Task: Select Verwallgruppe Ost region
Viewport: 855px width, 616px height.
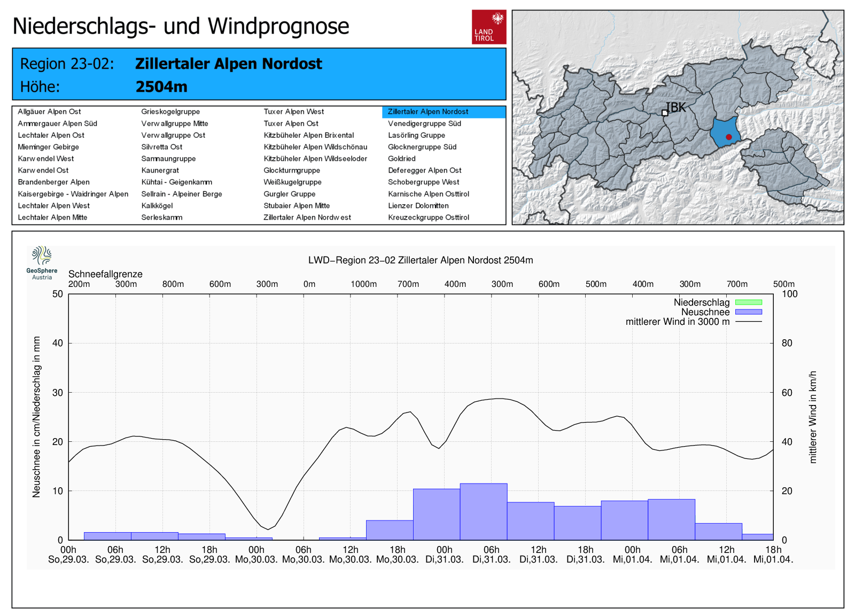Action: click(173, 135)
